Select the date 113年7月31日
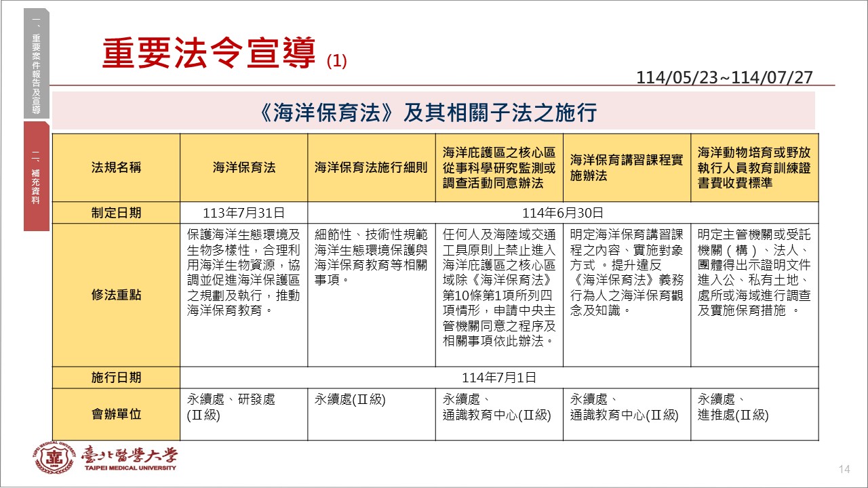868x488 pixels. 244,212
